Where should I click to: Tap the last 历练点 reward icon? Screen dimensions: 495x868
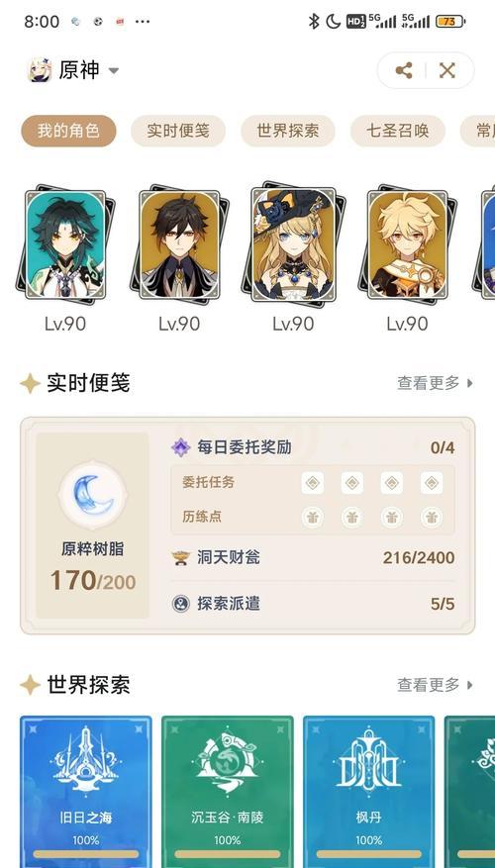click(x=432, y=518)
